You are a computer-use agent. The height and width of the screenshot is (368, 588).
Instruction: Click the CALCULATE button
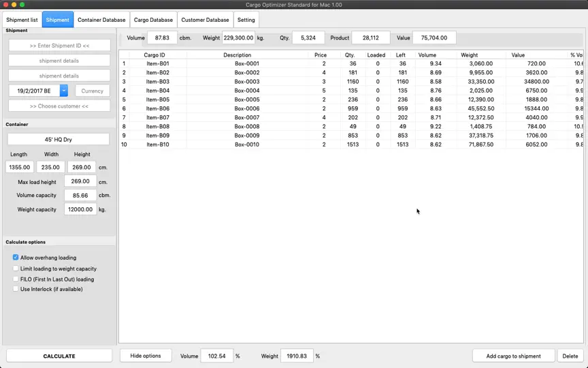(x=59, y=356)
